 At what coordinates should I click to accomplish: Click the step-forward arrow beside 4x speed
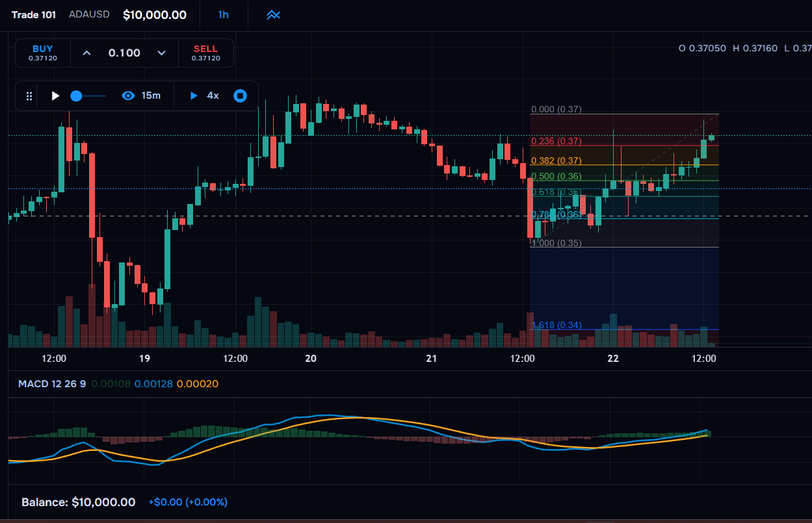tap(193, 96)
